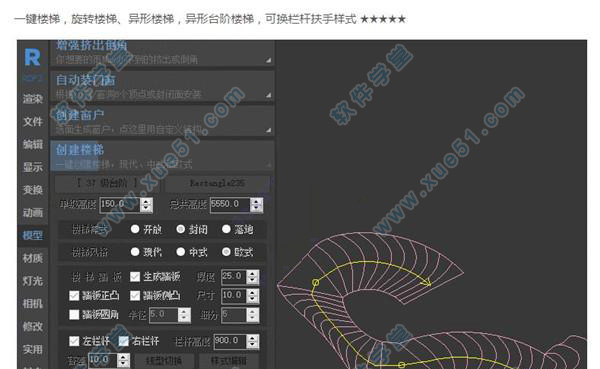This screenshot has height=369, width=600.
Task: Click the 37 级台阶 button
Action: (108, 183)
